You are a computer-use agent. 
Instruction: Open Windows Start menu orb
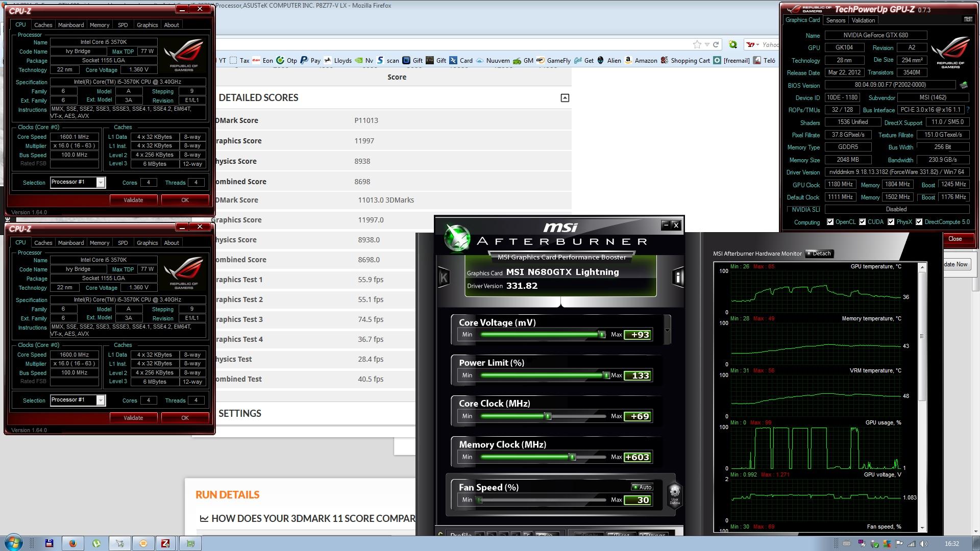[x=13, y=543]
